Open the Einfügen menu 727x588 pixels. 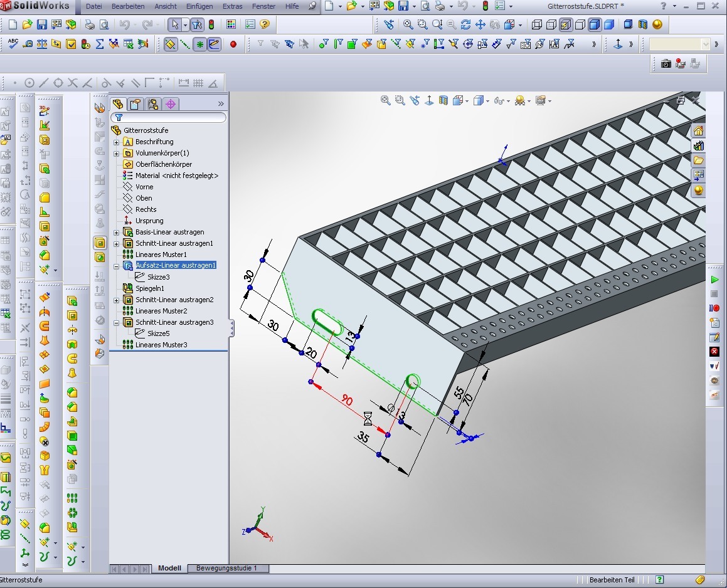point(199,6)
